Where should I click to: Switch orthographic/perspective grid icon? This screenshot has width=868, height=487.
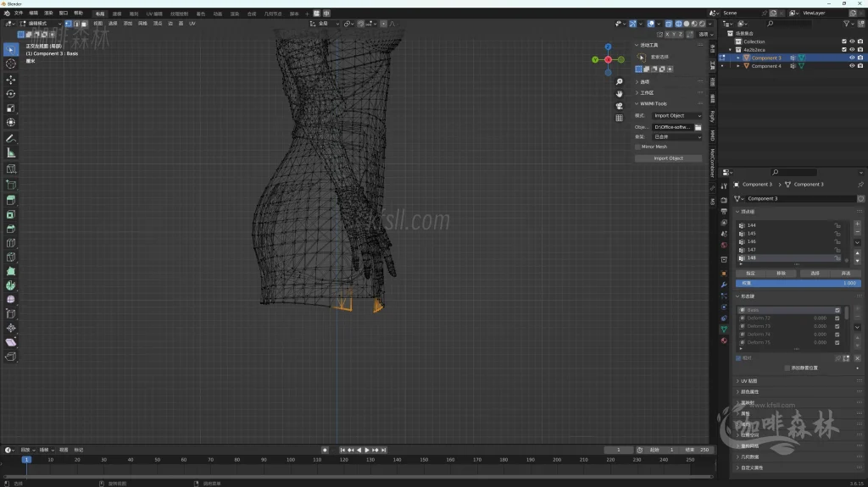[x=619, y=119]
